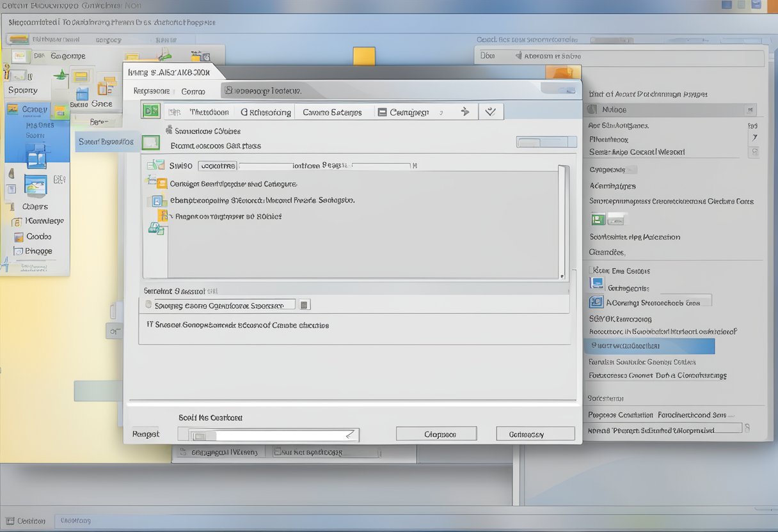Screen dimensions: 778x532
Task: Click the landscape picture icon in the left sidebar
Action: coord(35,185)
